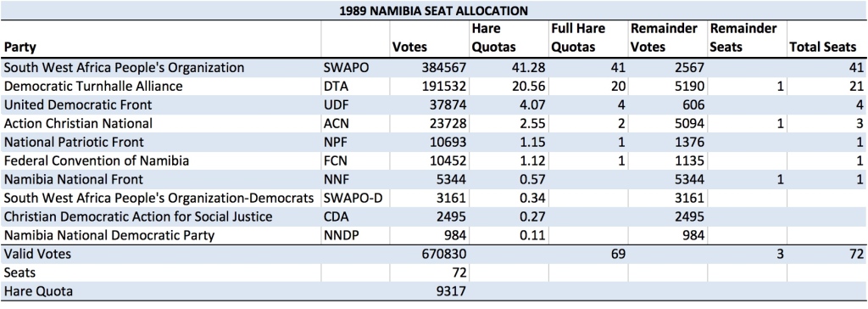
Task: Click the National Patriotic Front party name
Action: 74,142
